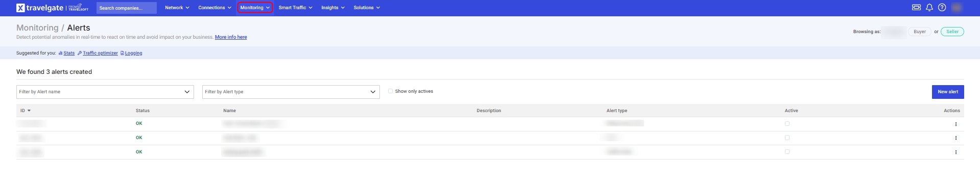Click the Description column header
980x185 pixels.
click(x=489, y=111)
